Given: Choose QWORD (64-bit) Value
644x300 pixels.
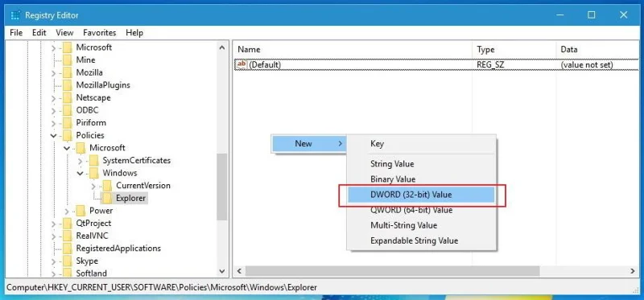Looking at the screenshot, I should pos(421,210).
